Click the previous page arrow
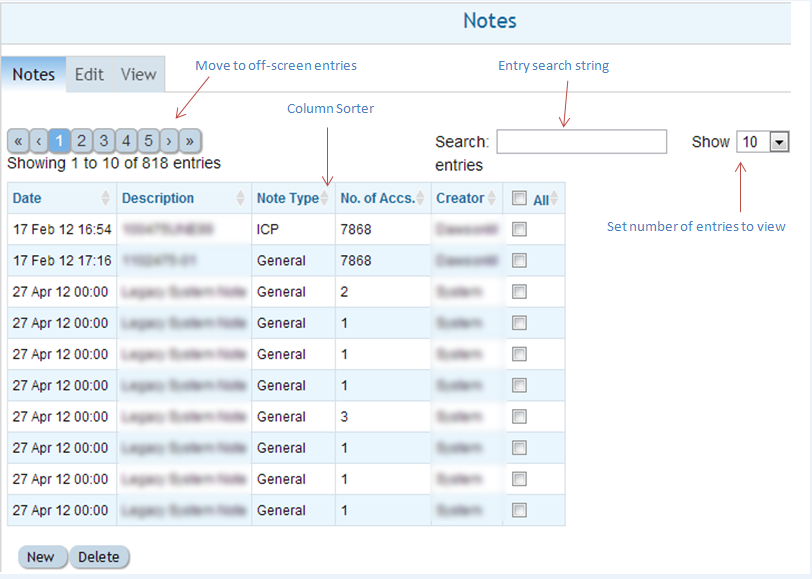812x579 pixels. point(38,140)
